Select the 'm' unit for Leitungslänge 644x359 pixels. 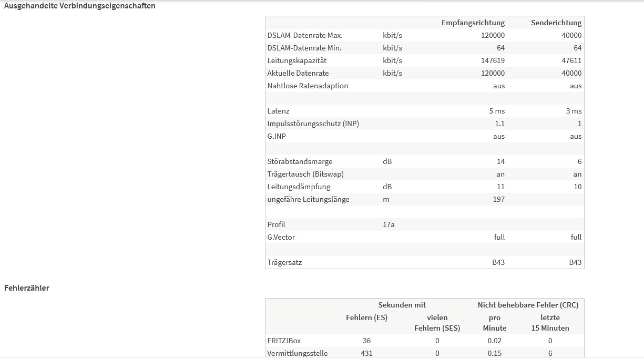click(x=386, y=199)
